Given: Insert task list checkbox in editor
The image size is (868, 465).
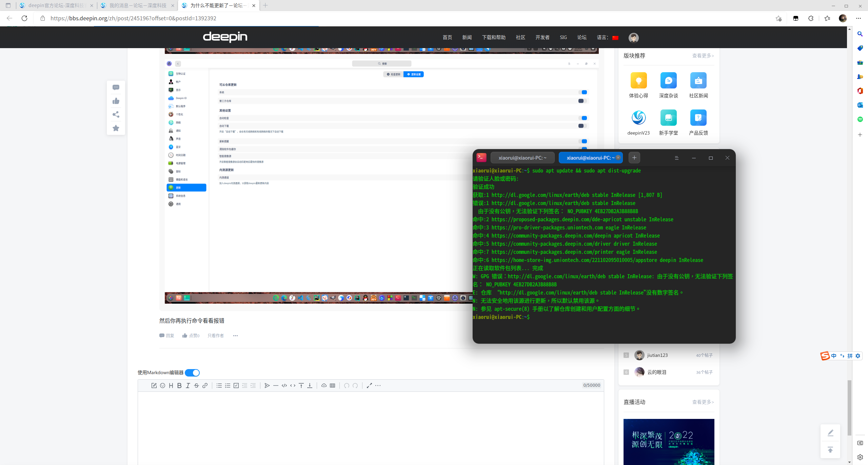Looking at the screenshot, I should (236, 385).
